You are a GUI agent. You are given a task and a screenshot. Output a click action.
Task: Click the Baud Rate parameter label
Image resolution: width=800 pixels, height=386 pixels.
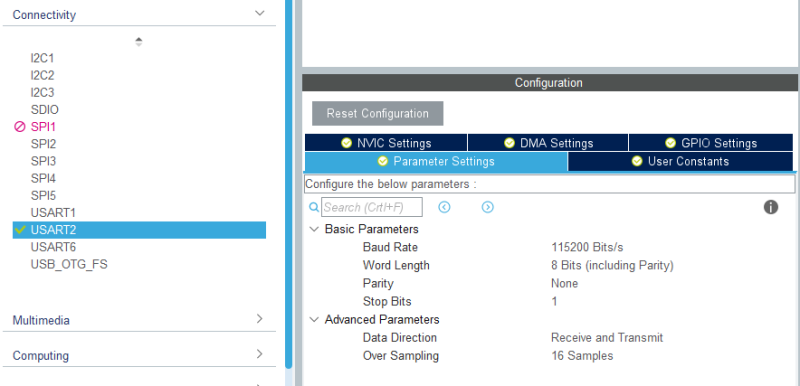coord(390,247)
